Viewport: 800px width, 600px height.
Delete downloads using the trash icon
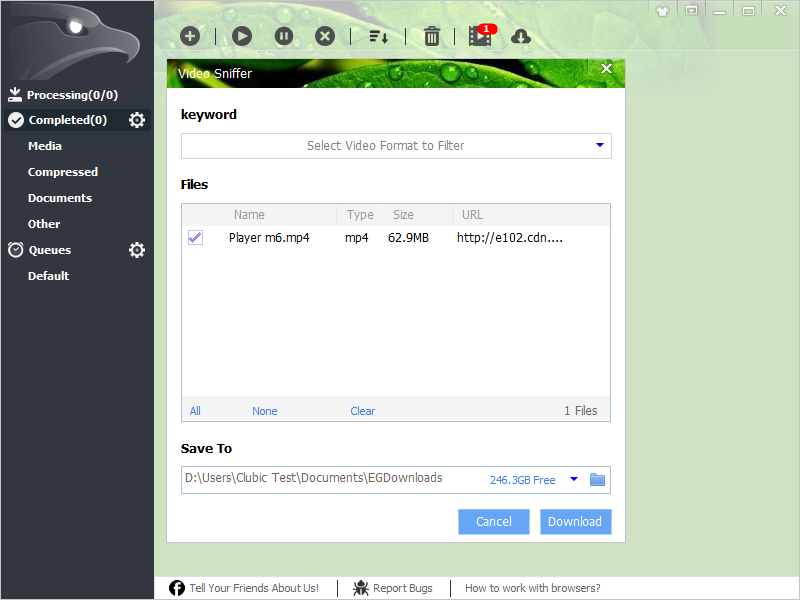click(x=431, y=36)
